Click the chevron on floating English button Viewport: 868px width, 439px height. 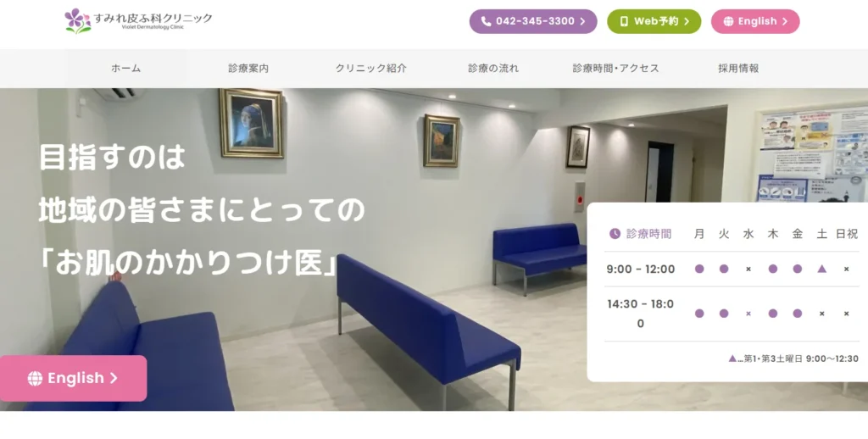[x=114, y=378]
